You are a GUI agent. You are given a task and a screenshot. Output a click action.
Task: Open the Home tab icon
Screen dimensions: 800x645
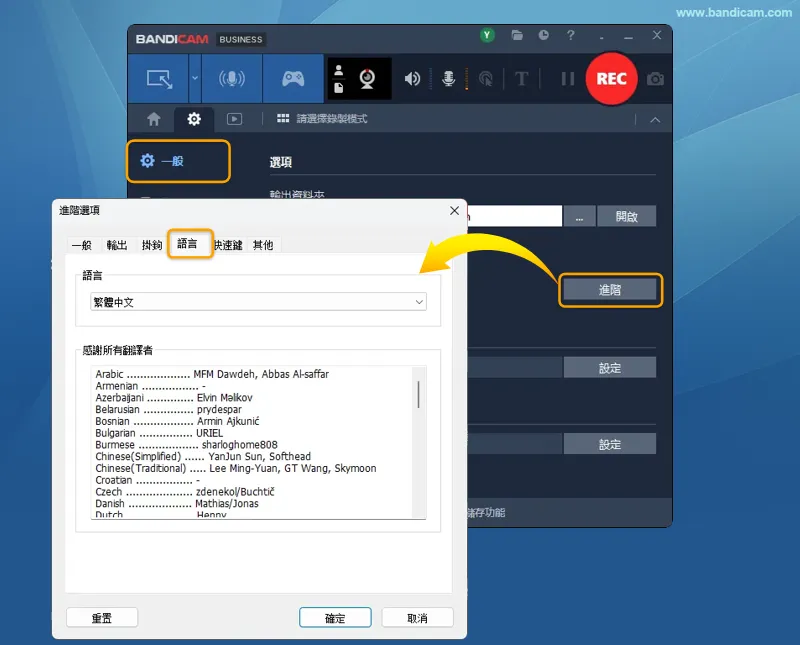(154, 119)
